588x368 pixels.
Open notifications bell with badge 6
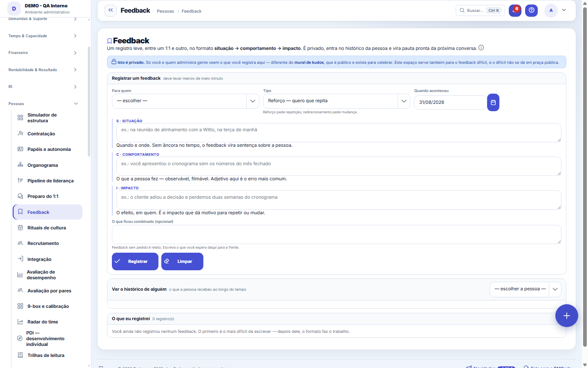pyautogui.click(x=515, y=11)
